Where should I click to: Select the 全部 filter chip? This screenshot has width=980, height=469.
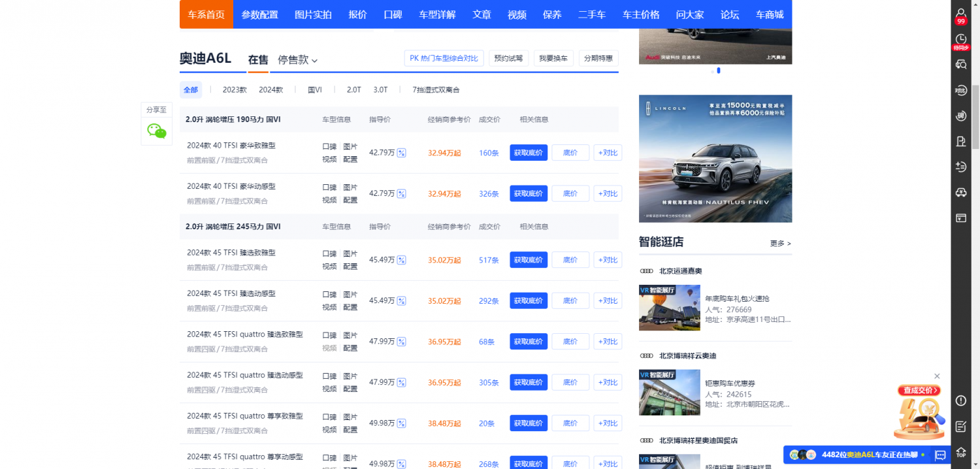pos(191,90)
